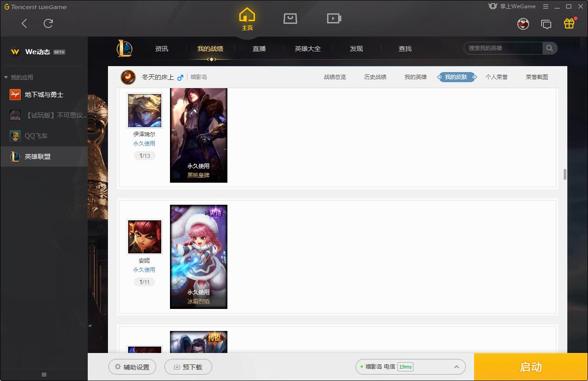The image size is (588, 381).
Task: Open the user avatar profile
Action: pos(523,24)
